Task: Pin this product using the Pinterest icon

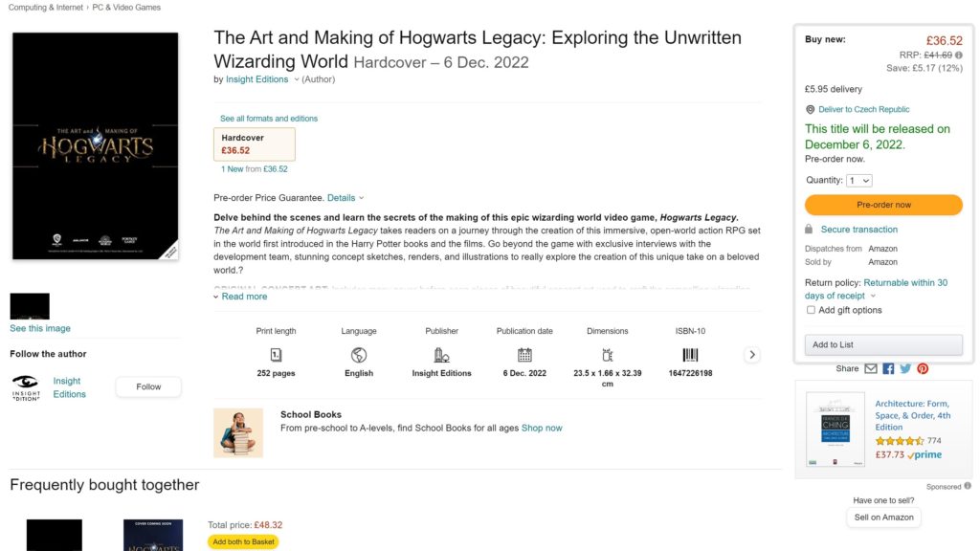Action: [924, 368]
